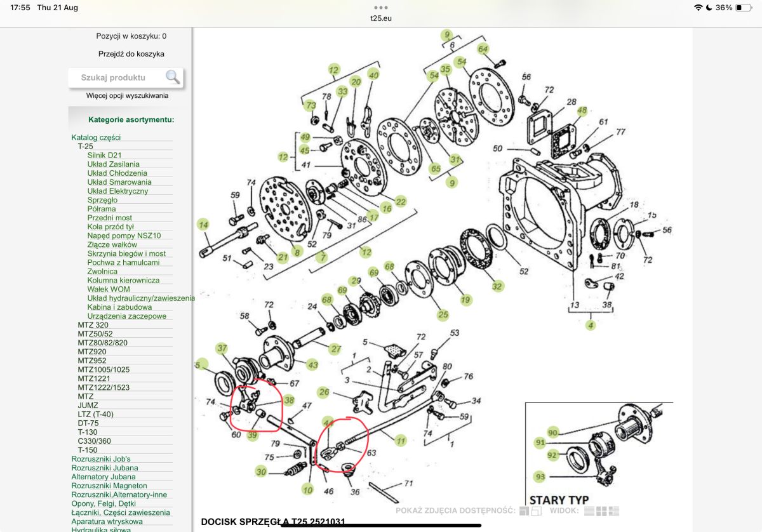Screen dimensions: 762x532
Task: Tap the Wi-Fi status icon
Action: click(698, 8)
